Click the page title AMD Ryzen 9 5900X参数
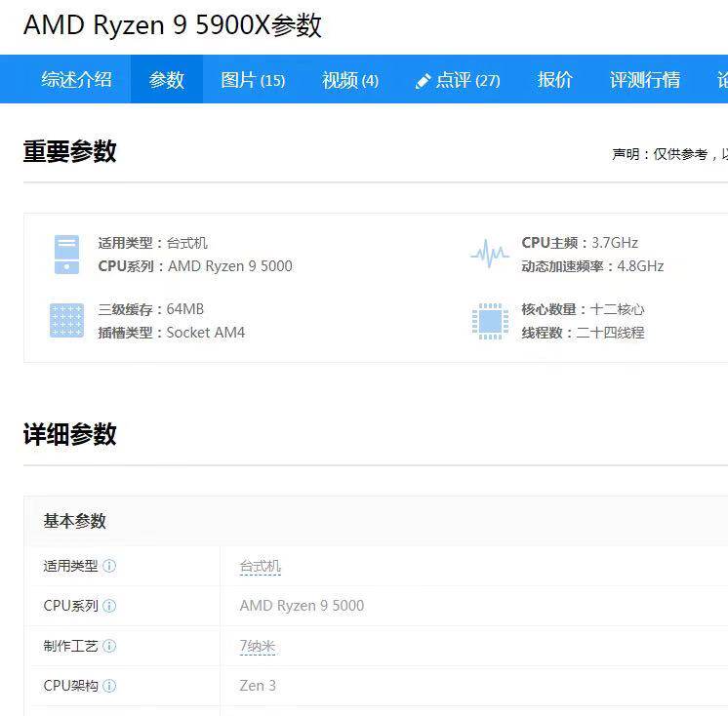Screen dimensions: 728x716 [x=173, y=24]
